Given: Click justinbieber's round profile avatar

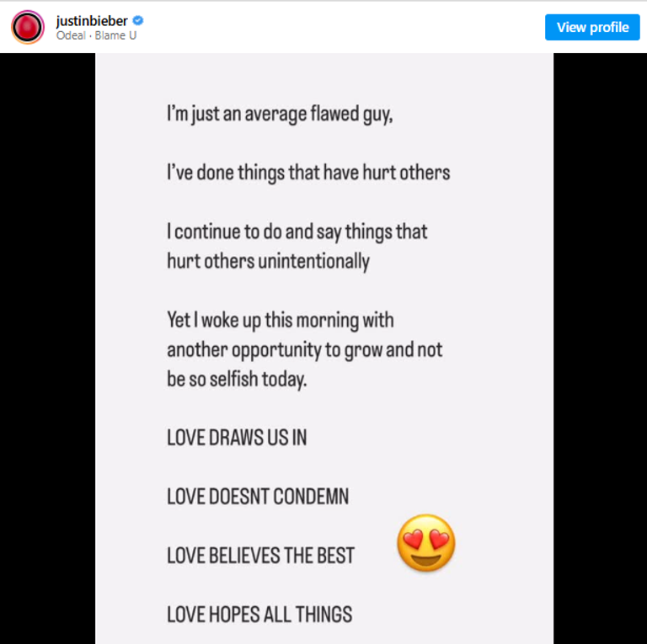Looking at the screenshot, I should [x=28, y=27].
